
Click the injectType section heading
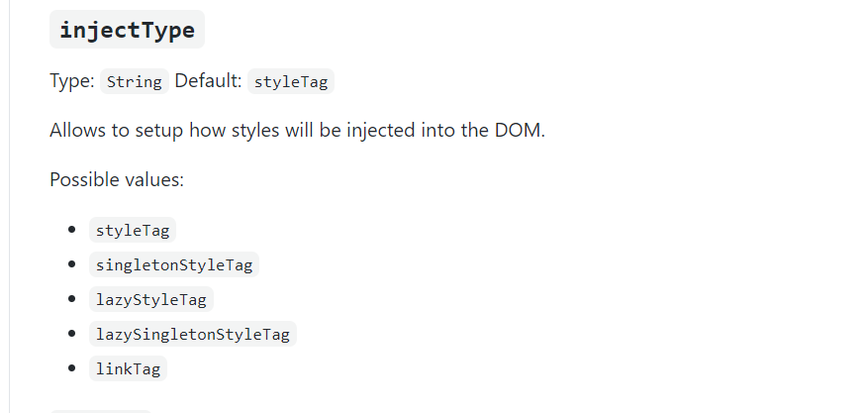pos(127,30)
